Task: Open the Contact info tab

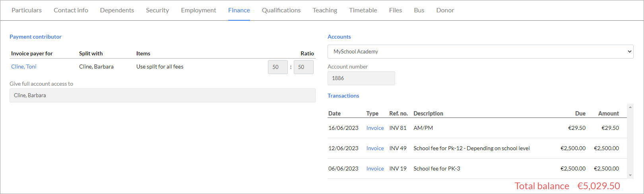Action: [71, 10]
